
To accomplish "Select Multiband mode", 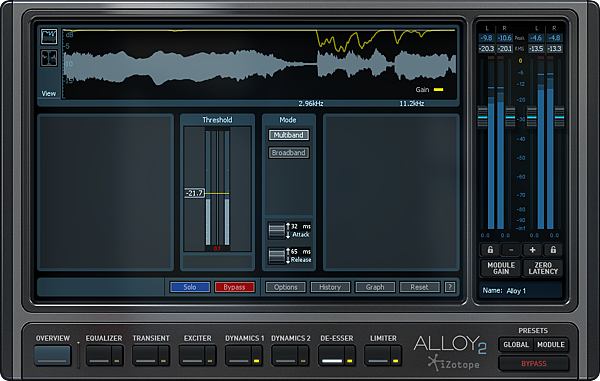I will pyautogui.click(x=289, y=135).
